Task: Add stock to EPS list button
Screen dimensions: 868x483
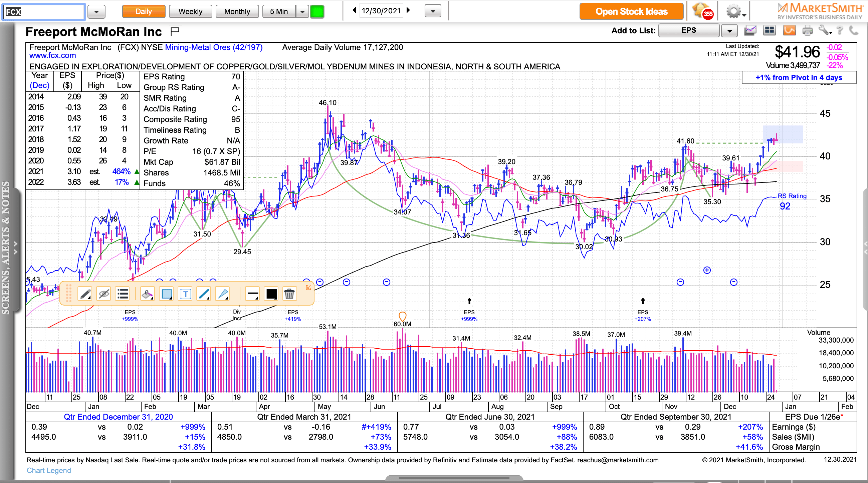Action: (689, 31)
